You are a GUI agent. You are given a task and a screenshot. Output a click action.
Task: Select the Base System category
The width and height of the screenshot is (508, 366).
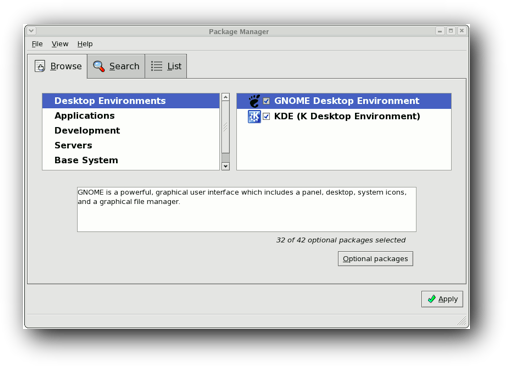coord(131,160)
